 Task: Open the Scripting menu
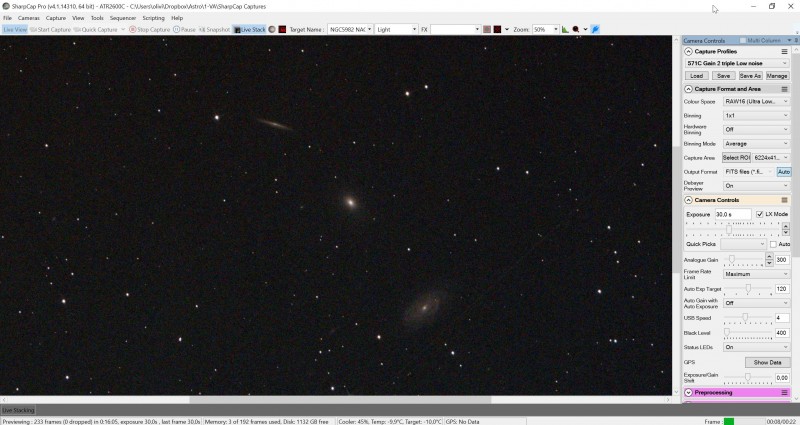(x=154, y=18)
